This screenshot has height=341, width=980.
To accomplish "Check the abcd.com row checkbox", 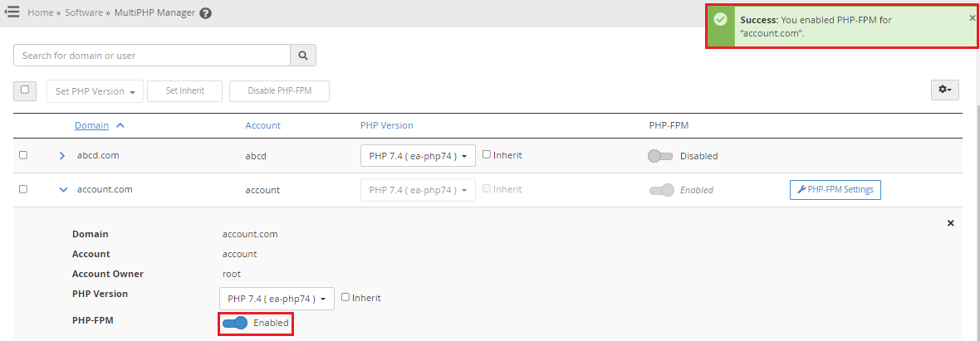I will click(23, 155).
